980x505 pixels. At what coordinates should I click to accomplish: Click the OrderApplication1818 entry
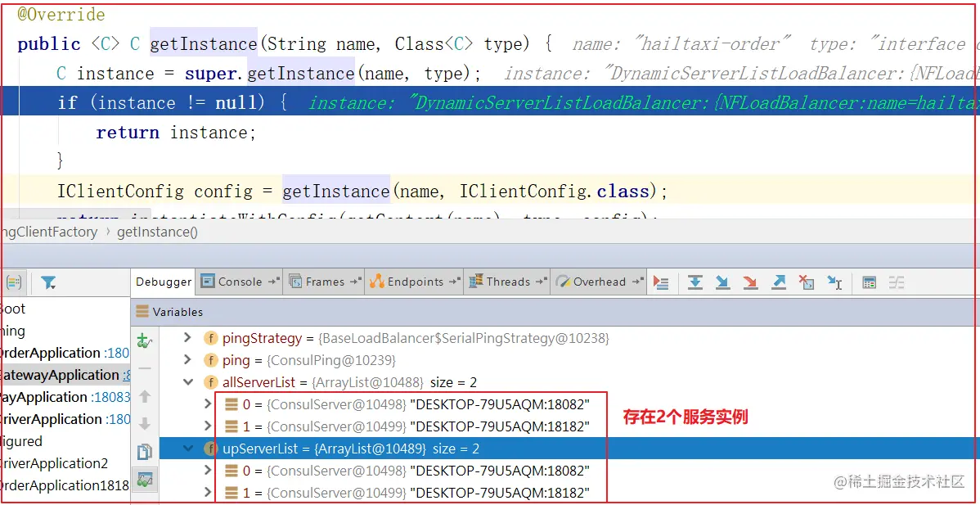(65, 485)
